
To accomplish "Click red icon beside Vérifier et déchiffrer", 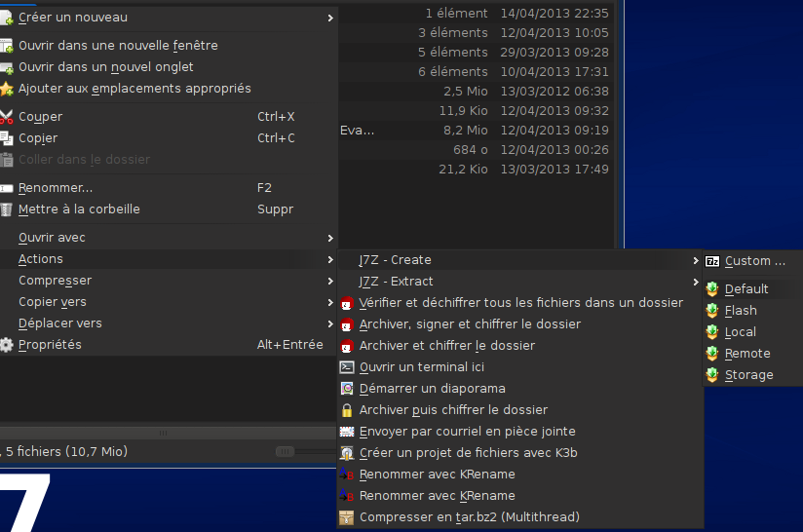I will click(x=347, y=303).
